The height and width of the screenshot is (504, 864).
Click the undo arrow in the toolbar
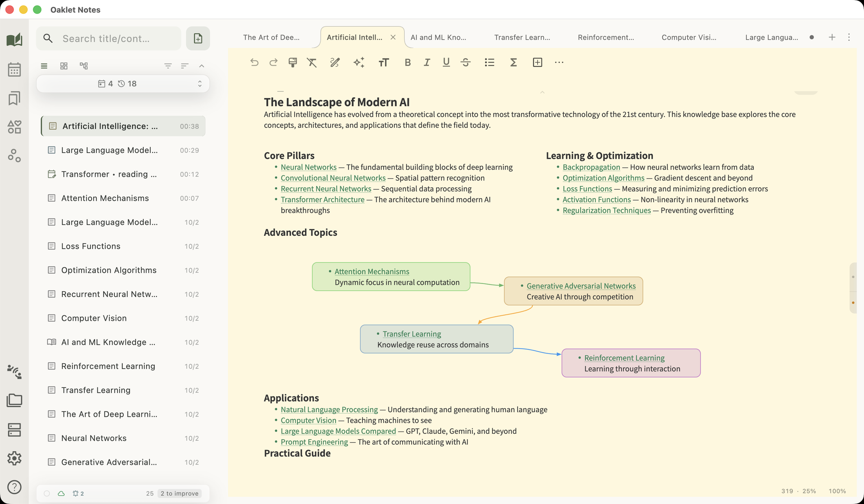[x=254, y=62]
